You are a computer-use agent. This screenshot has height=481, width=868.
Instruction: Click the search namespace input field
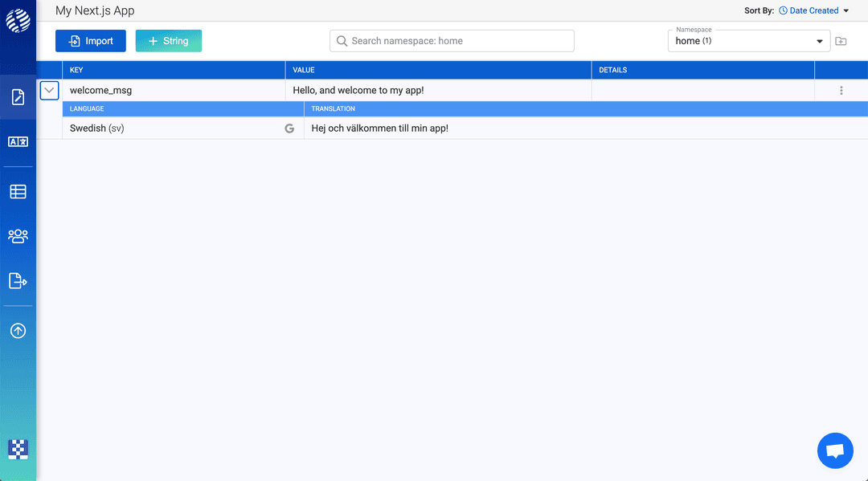(x=452, y=40)
